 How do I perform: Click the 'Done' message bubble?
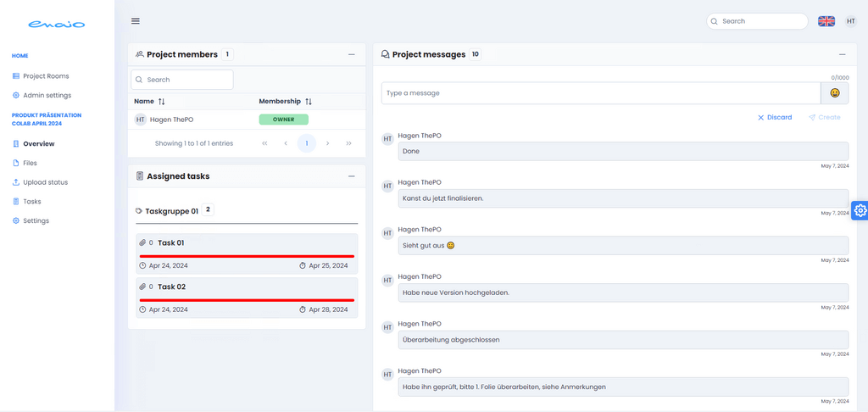tap(623, 151)
